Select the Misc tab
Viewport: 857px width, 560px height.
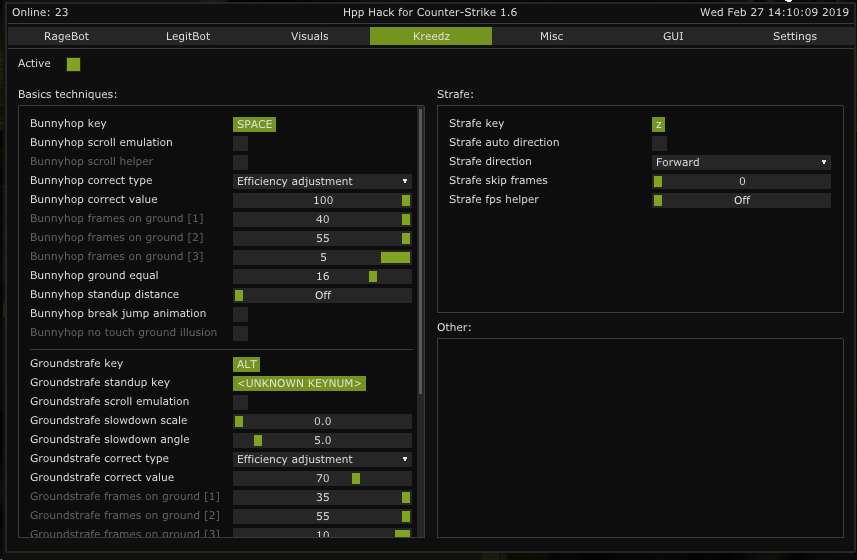tap(551, 36)
